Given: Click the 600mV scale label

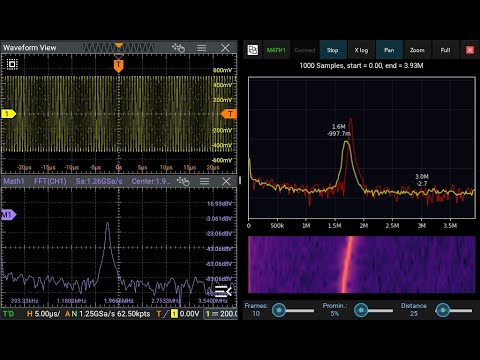Looking at the screenshot, I should coord(222,70).
